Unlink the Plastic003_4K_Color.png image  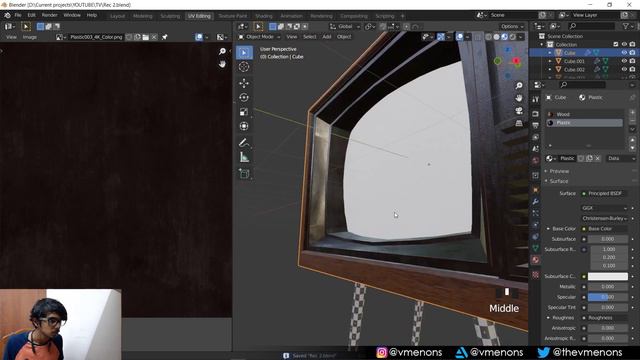(x=154, y=37)
